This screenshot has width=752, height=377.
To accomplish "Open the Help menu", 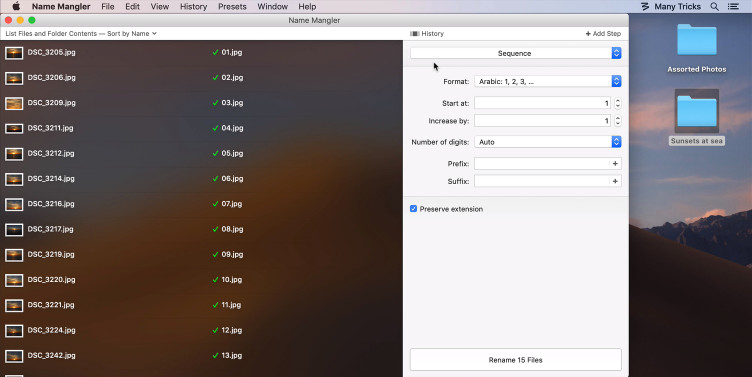I will [307, 6].
